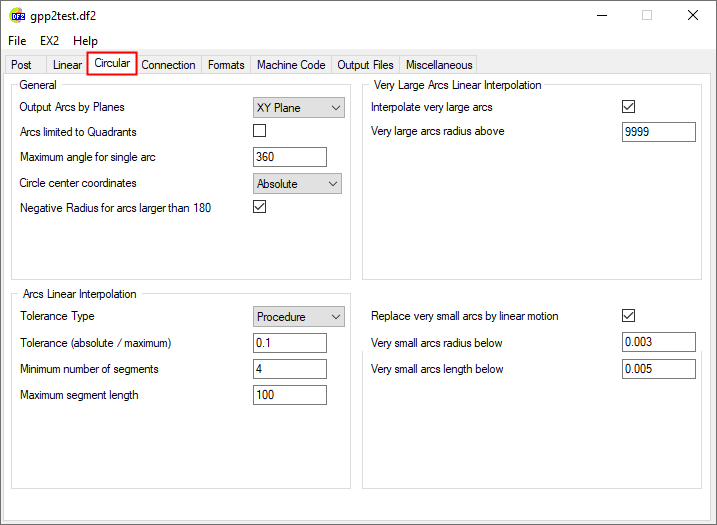The height and width of the screenshot is (525, 717).
Task: Switch to the Post tab
Action: [x=21, y=65]
